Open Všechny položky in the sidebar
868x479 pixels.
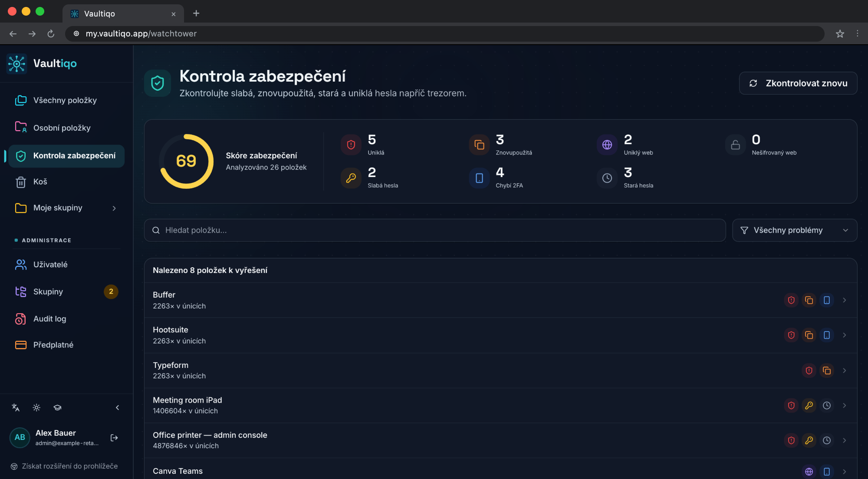(x=66, y=100)
